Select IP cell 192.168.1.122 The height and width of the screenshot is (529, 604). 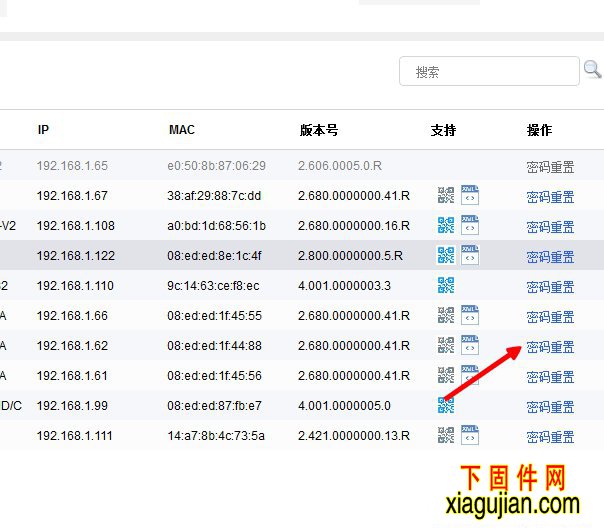coord(76,256)
